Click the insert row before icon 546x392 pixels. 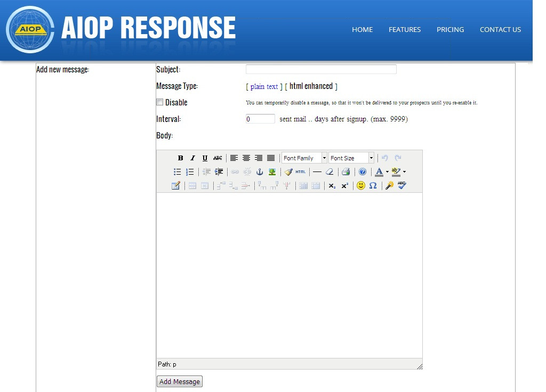221,185
